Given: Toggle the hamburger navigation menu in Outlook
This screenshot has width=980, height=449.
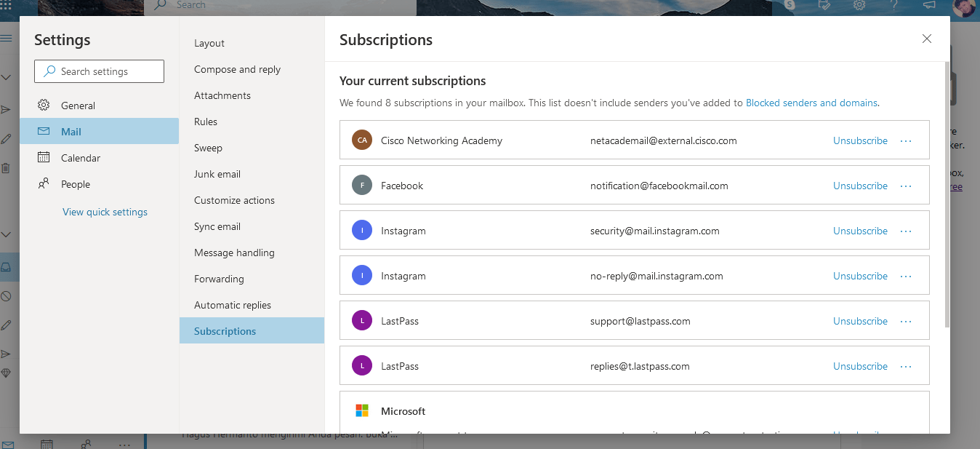Looking at the screenshot, I should 6,38.
